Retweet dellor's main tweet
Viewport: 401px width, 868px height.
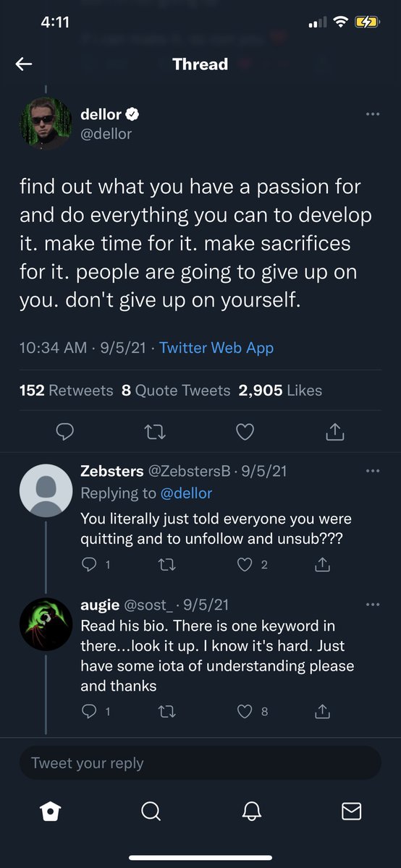tap(155, 432)
